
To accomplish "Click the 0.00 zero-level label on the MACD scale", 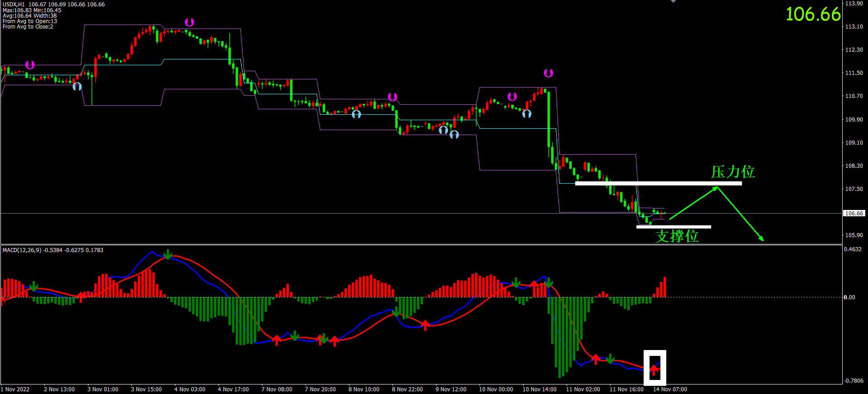I will [849, 297].
